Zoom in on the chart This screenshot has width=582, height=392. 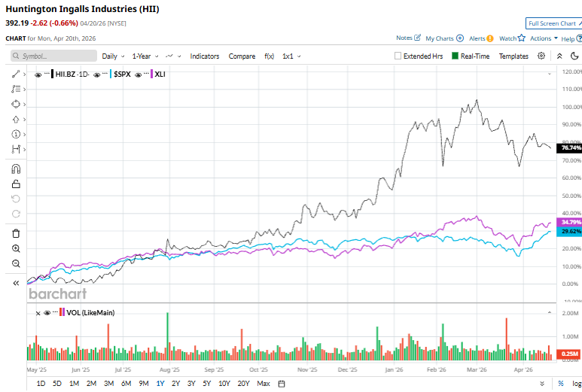[x=16, y=248]
